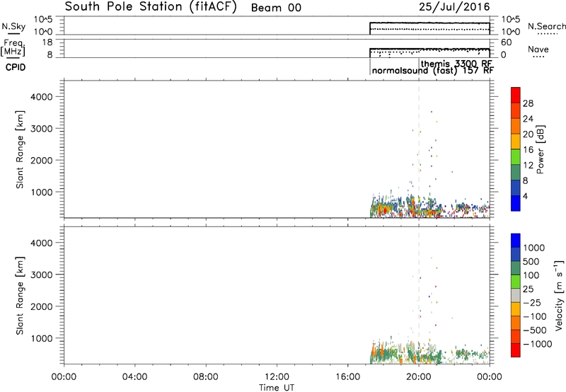566x392 pixels.
Task: Click the '60' label on Nave axis
Action: (506, 42)
